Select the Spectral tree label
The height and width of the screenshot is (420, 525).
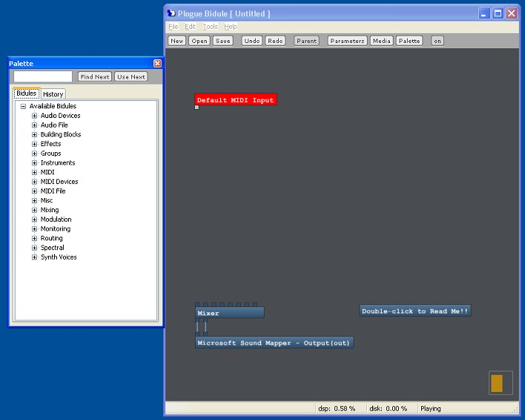(x=52, y=248)
